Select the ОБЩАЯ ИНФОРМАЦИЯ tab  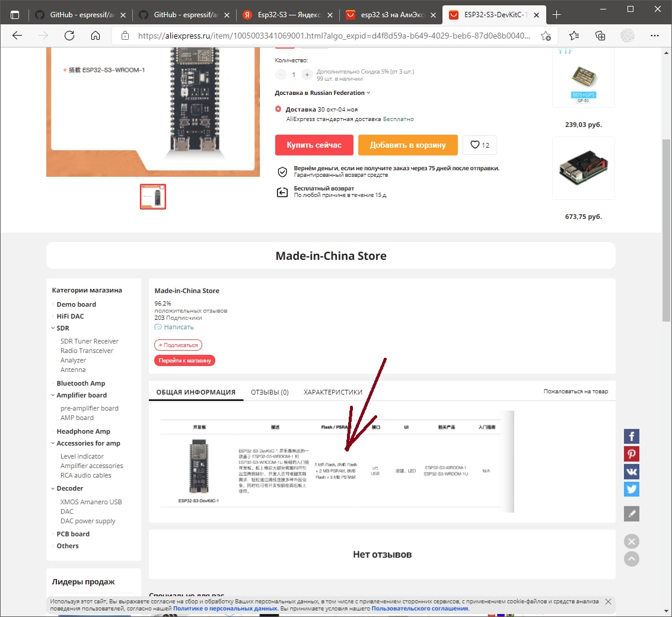(x=196, y=392)
